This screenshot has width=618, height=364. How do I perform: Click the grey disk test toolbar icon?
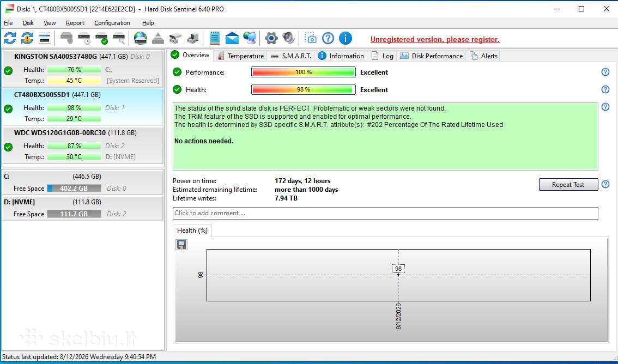66,38
